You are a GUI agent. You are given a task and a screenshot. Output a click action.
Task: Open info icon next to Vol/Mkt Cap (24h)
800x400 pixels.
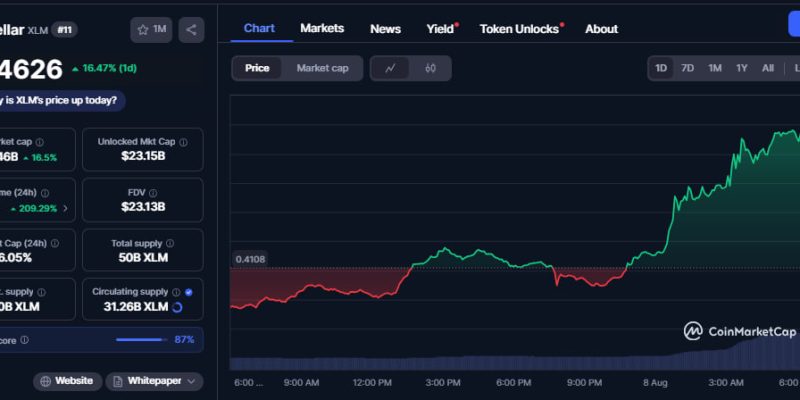pyautogui.click(x=55, y=244)
